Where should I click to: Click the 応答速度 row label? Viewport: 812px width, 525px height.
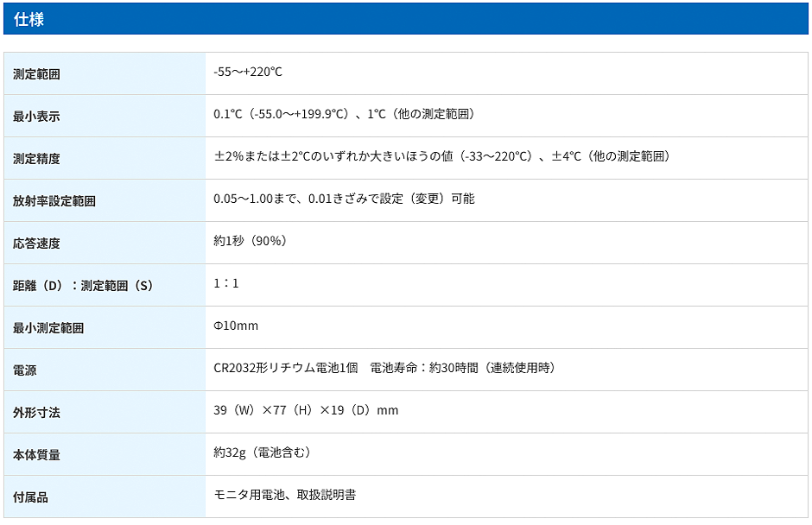point(36,244)
